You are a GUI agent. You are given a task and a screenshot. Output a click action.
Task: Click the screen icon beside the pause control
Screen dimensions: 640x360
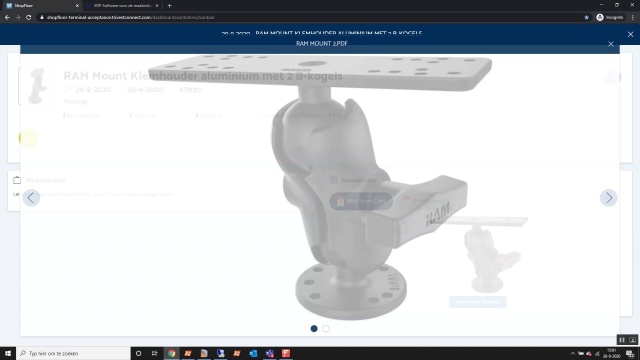coord(632,340)
